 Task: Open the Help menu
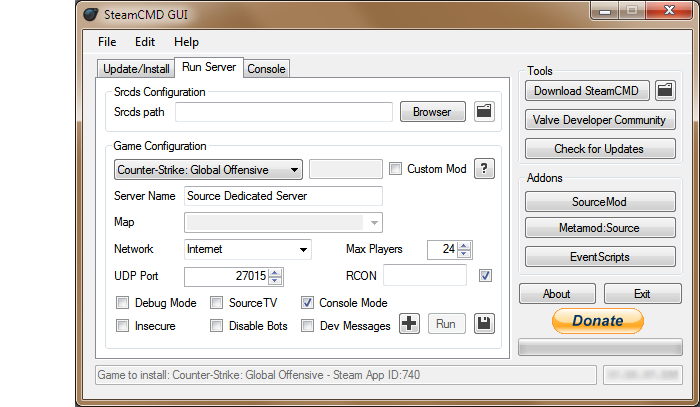point(186,42)
